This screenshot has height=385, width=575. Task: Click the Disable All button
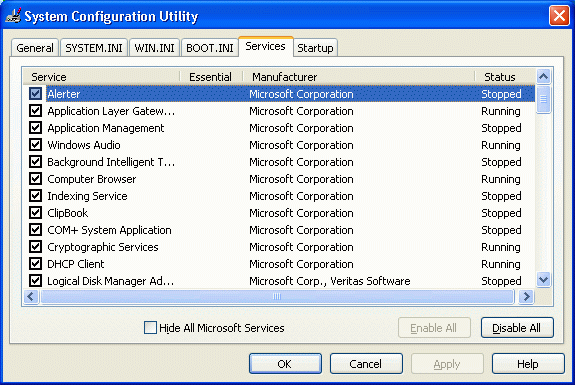pos(517,328)
